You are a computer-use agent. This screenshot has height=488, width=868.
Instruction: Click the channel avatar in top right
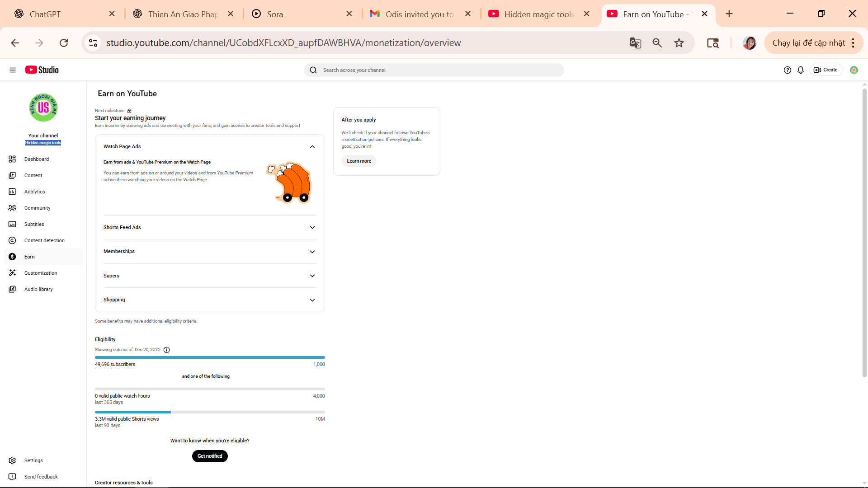click(854, 70)
